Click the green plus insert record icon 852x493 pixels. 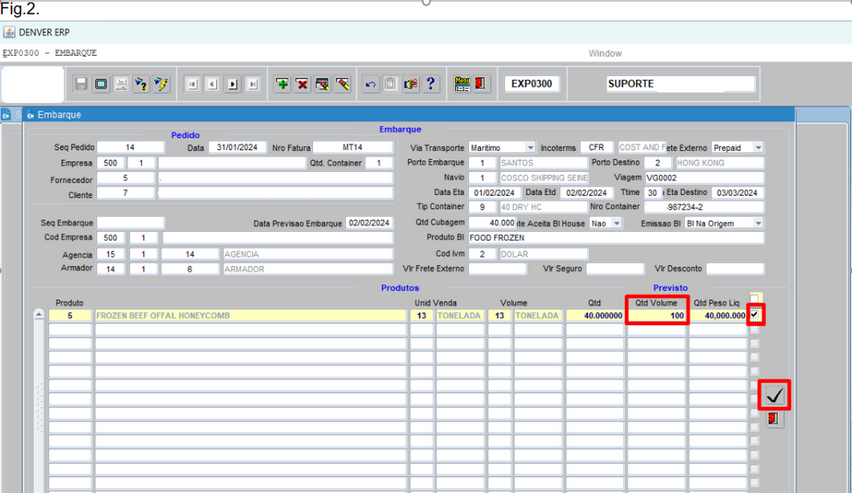(x=283, y=85)
